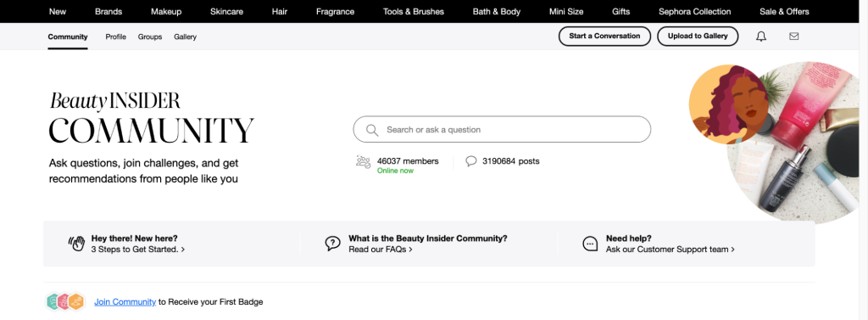
Task: Click the Start a Conversation button
Action: [604, 36]
